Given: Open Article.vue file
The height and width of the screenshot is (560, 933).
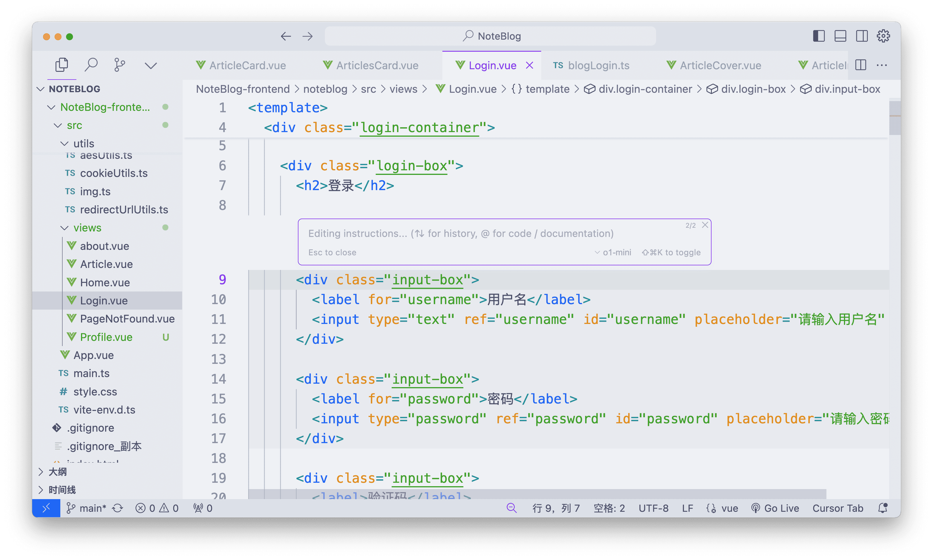Looking at the screenshot, I should 107,264.
